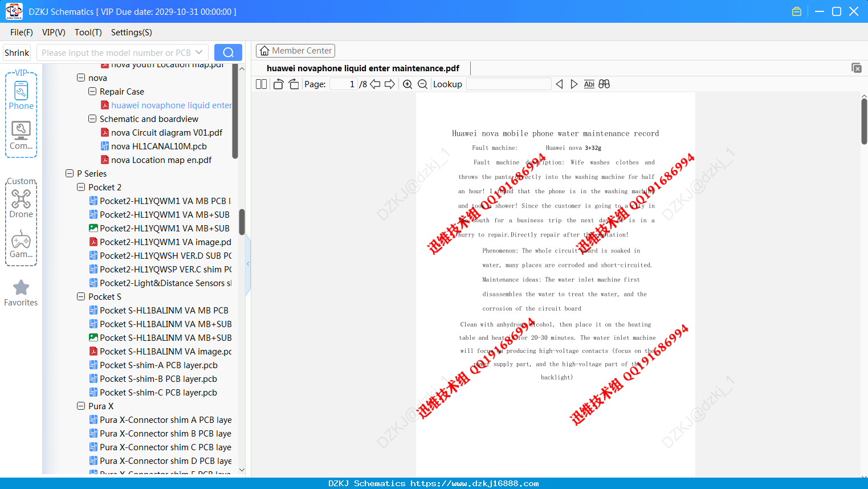Go to the previous PDF page
The image size is (868, 489).
(375, 84)
